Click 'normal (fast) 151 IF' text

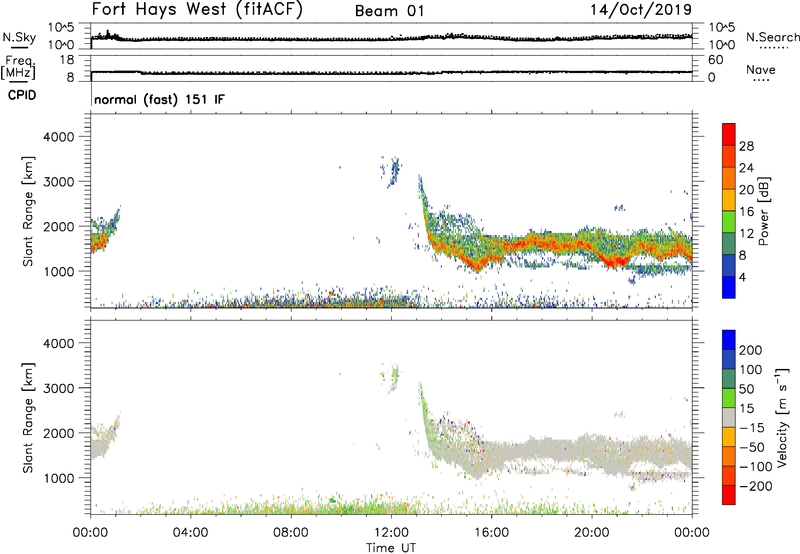(x=159, y=99)
